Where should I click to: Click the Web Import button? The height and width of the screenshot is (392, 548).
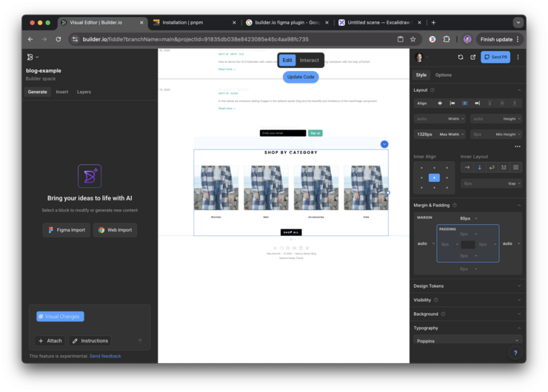[115, 230]
